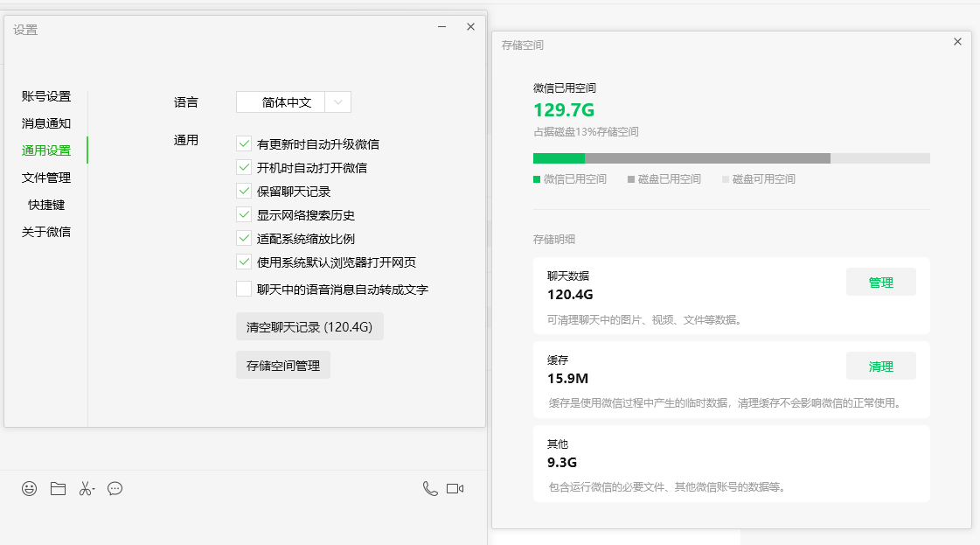The height and width of the screenshot is (545, 980).
Task: Click the green 微信已用空间 legend swatch
Action: pos(536,179)
